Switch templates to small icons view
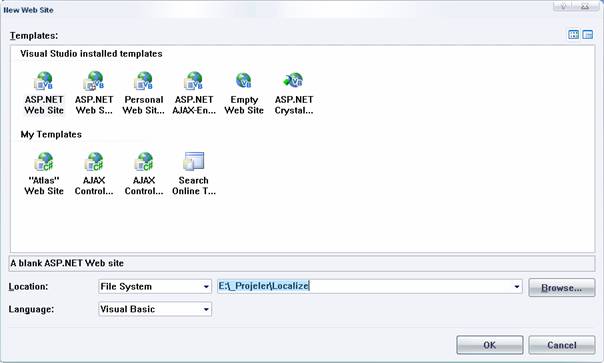604x363 pixels. [x=587, y=35]
